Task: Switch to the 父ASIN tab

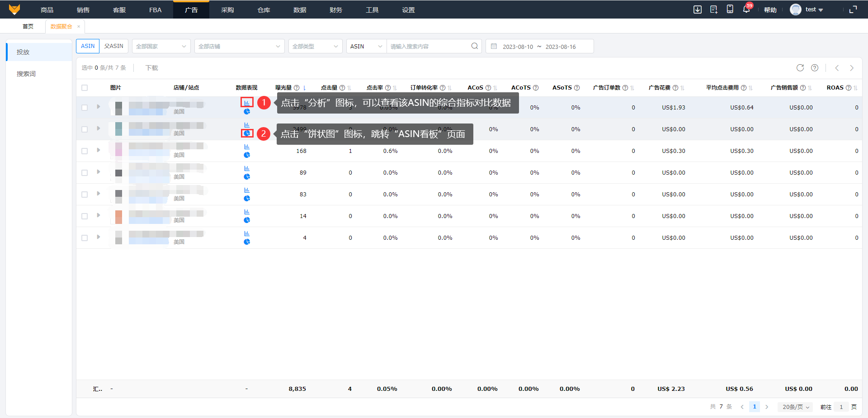Action: click(x=113, y=46)
